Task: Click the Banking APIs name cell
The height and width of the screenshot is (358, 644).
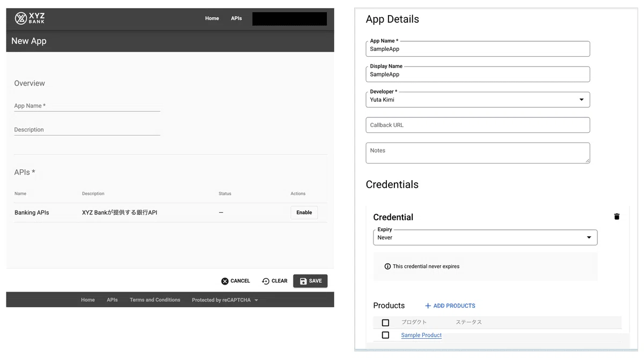Action: [x=32, y=213]
